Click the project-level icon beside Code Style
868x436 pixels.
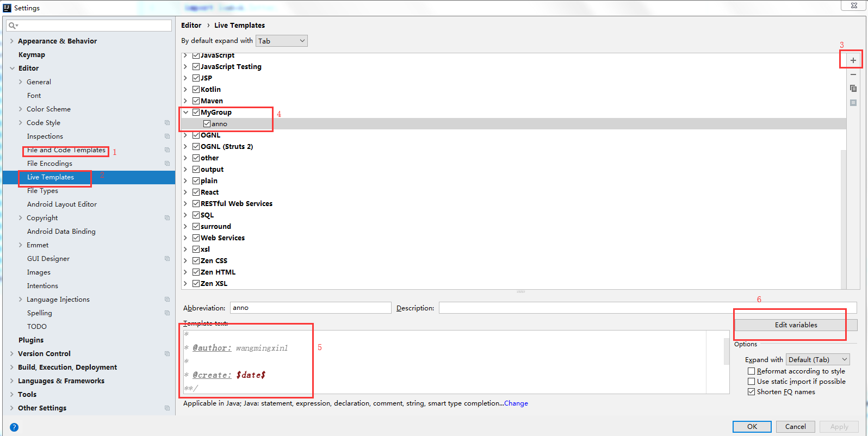point(167,123)
